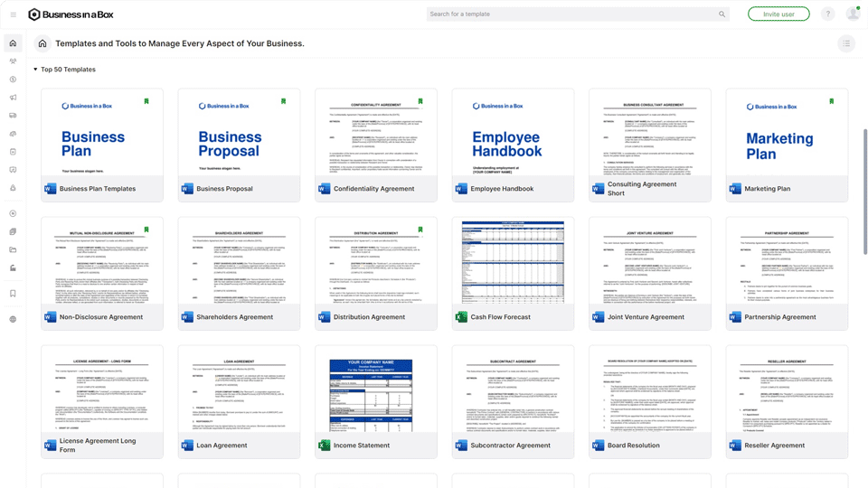Open the help question mark icon
The width and height of the screenshot is (868, 488).
[x=827, y=14]
